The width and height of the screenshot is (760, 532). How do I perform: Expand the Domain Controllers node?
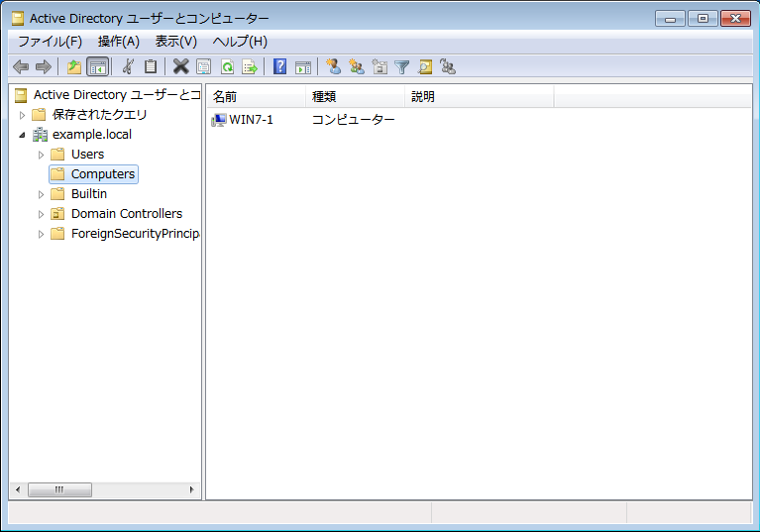point(41,215)
